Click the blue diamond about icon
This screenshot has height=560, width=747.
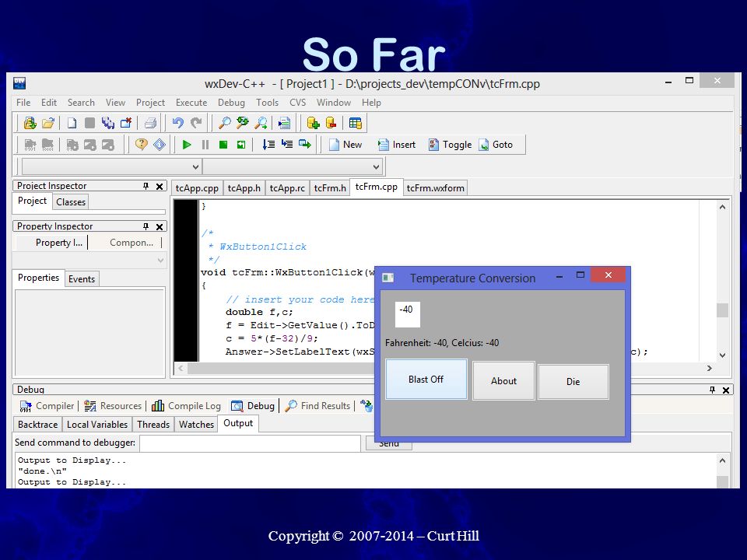tap(160, 145)
